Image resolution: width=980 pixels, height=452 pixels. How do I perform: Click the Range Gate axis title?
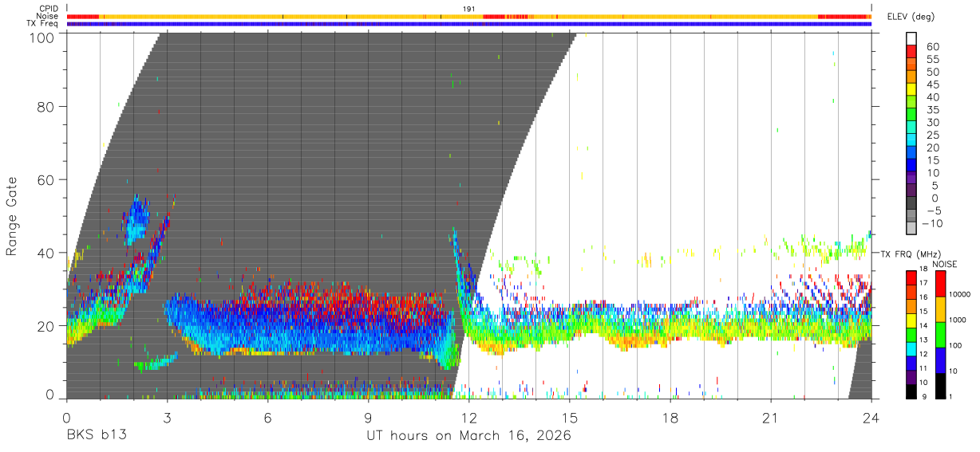coord(12,217)
